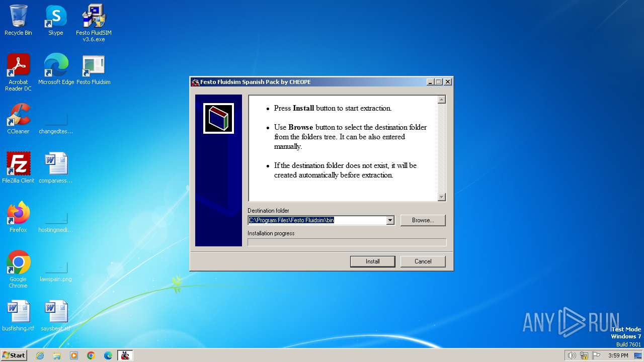Viewport: 644px width, 362px height.
Task: Select the companiess… Word document icon
Action: [x=56, y=168]
